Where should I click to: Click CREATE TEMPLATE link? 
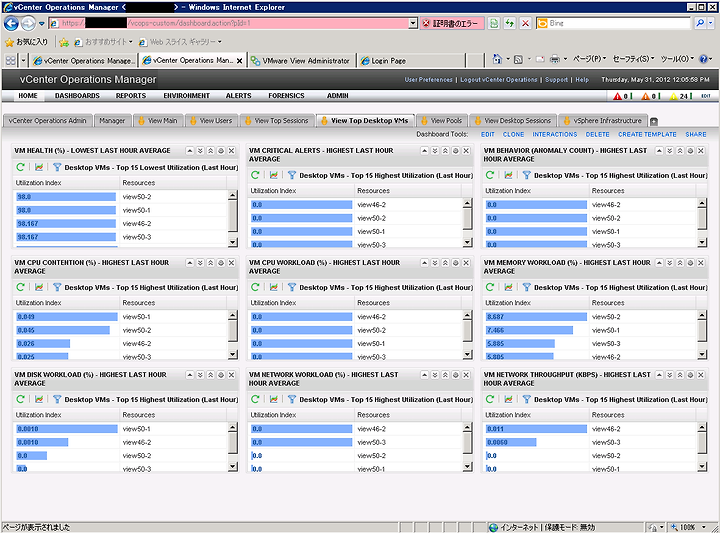(x=647, y=134)
